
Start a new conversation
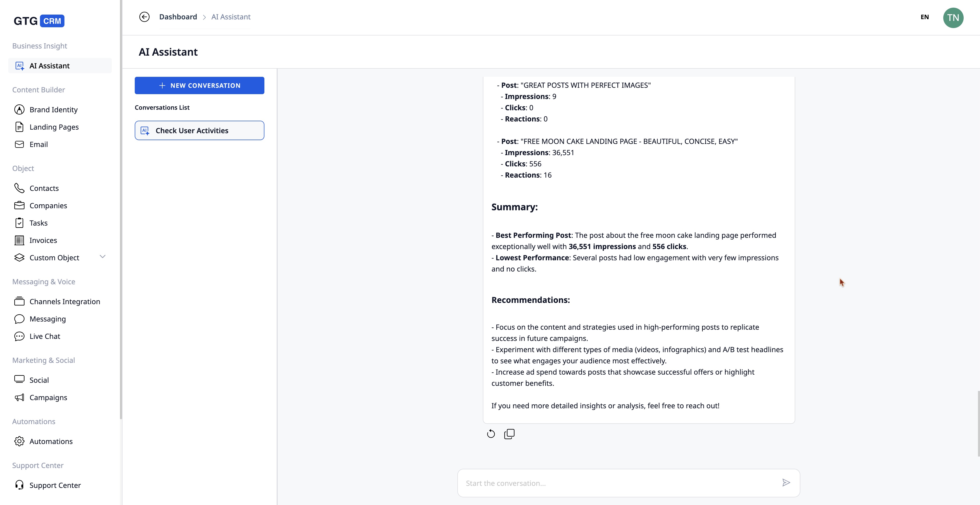(199, 85)
